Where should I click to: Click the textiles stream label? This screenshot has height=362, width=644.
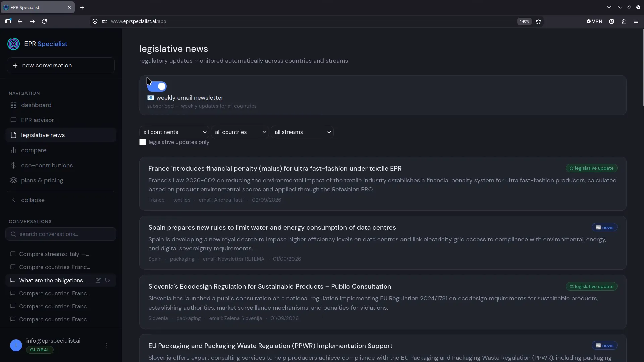point(181,200)
